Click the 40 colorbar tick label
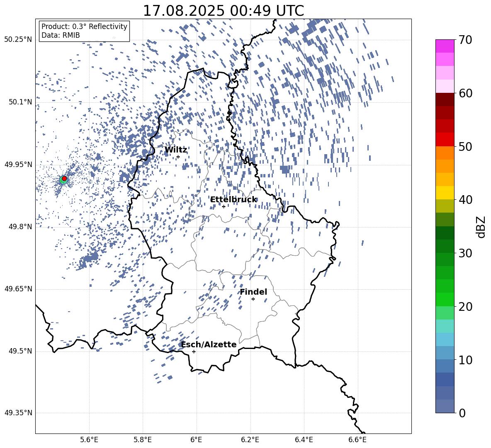Screen dimensions: 491x448 click(465, 200)
